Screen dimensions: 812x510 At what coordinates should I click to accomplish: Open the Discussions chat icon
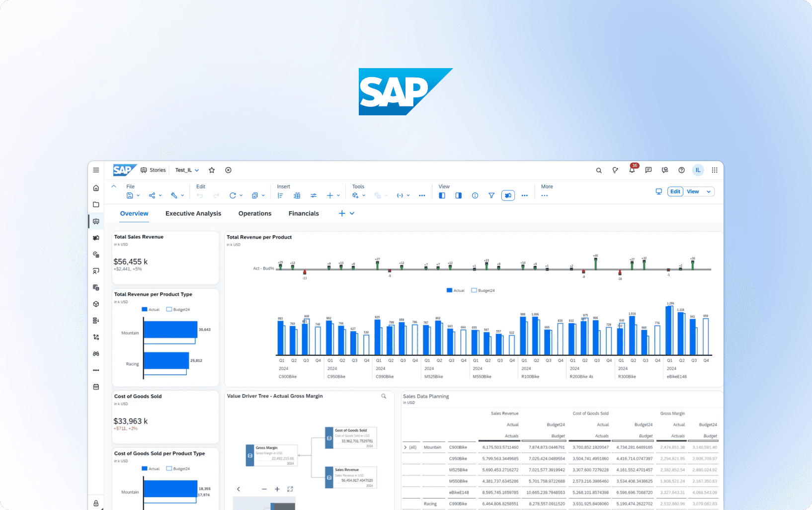[x=649, y=170]
